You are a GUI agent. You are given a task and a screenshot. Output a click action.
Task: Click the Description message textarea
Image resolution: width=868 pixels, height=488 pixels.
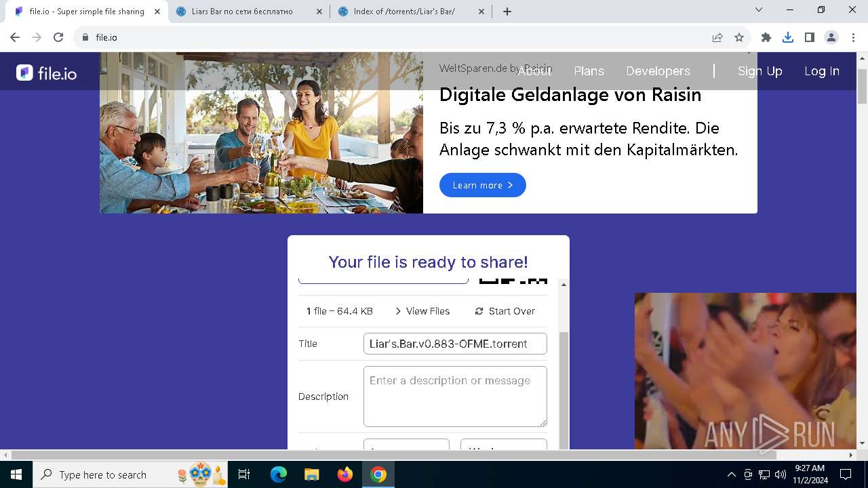click(455, 396)
